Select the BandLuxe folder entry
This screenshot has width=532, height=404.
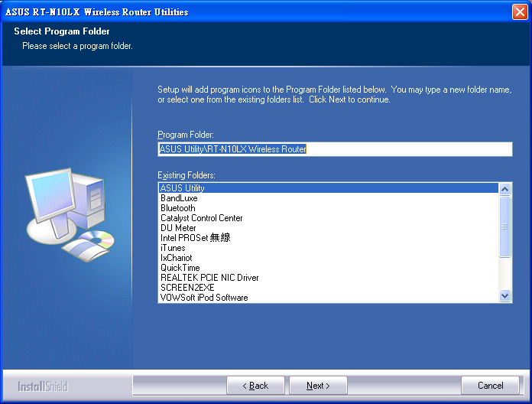329,198
